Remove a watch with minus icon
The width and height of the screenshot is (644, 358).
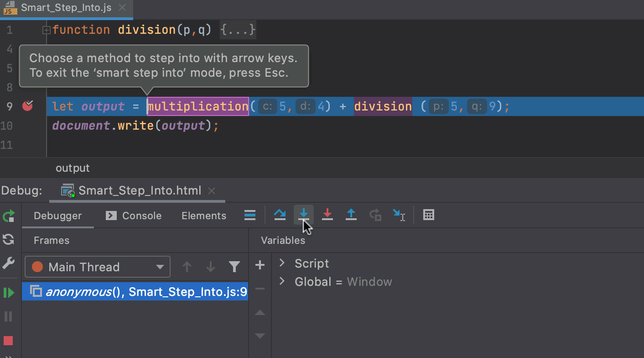(x=260, y=289)
